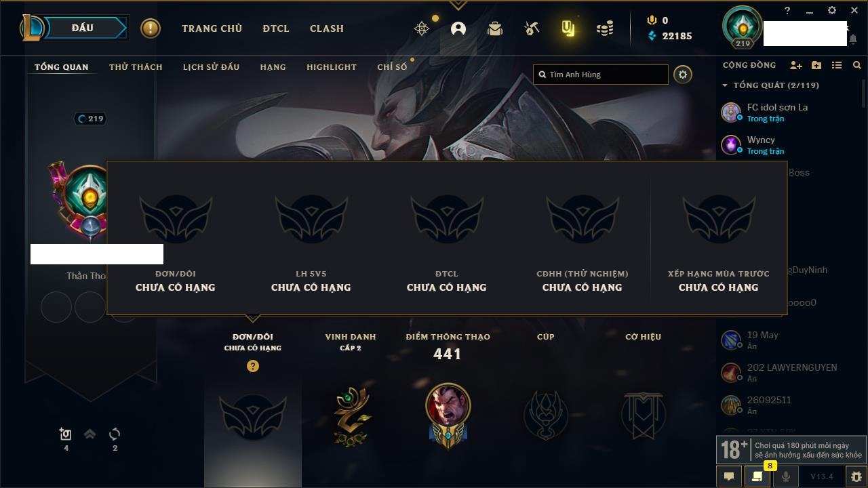Image resolution: width=868 pixels, height=488 pixels.
Task: Click the ĐẤU play button
Action: (83, 28)
